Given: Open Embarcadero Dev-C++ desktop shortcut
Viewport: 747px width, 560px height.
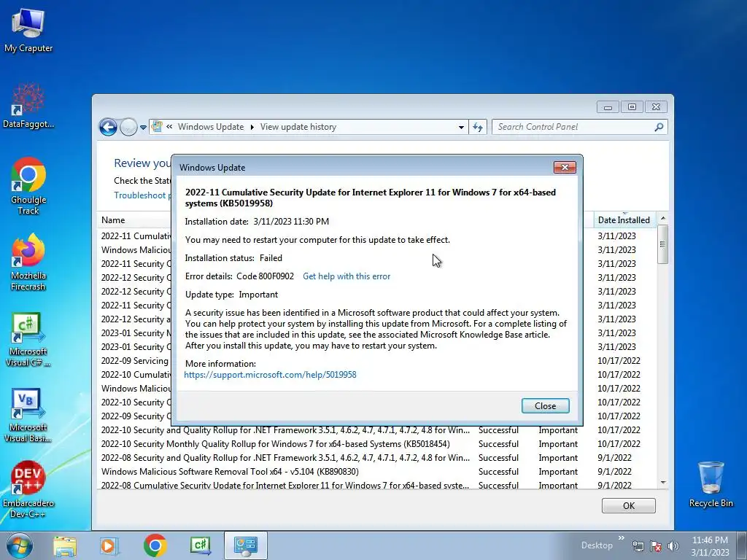Looking at the screenshot, I should coord(28,489).
